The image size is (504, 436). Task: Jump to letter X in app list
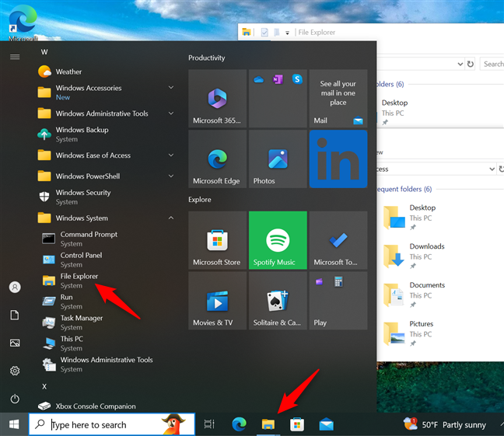coord(44,386)
